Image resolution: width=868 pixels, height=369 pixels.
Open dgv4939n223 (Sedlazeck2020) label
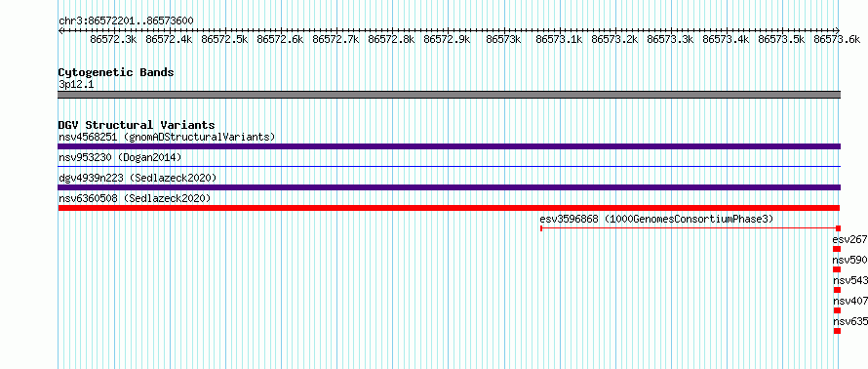click(138, 178)
